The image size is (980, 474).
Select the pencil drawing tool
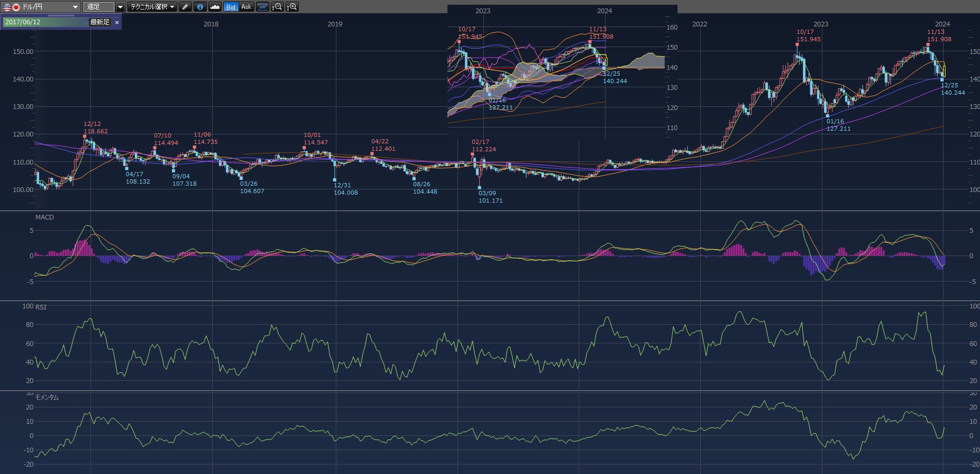[185, 7]
